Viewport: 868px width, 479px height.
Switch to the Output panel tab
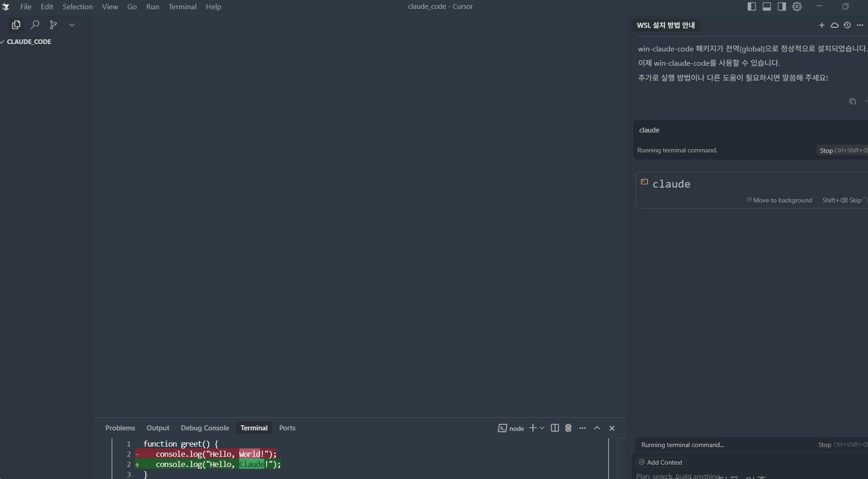(158, 428)
